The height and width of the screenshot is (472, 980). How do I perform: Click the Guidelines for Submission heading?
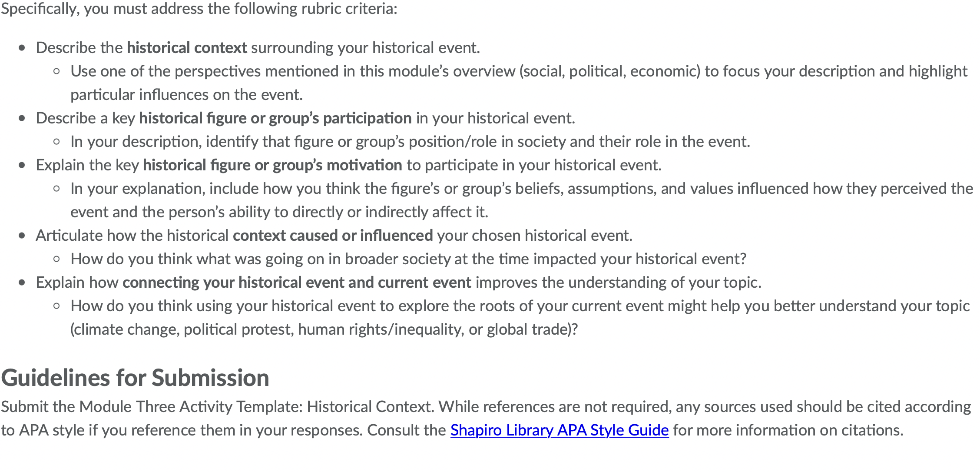pos(135,377)
